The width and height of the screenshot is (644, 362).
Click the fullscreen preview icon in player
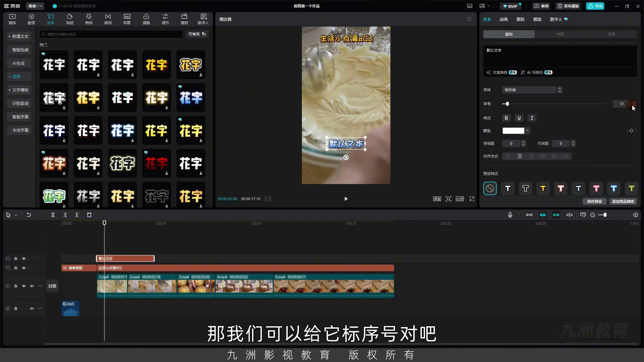[472, 199]
